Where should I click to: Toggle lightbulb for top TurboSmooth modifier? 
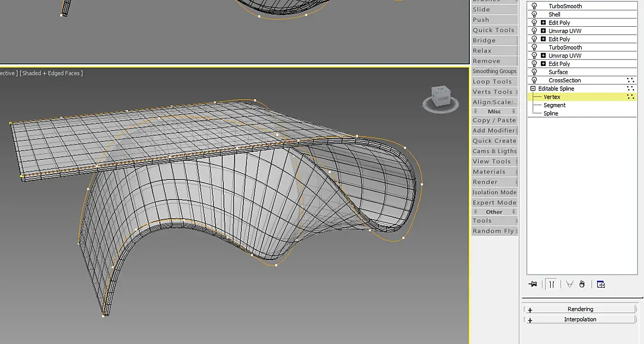point(534,6)
